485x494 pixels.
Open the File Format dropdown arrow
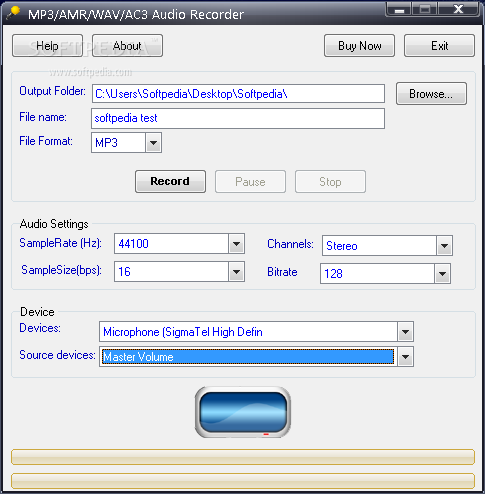point(153,143)
